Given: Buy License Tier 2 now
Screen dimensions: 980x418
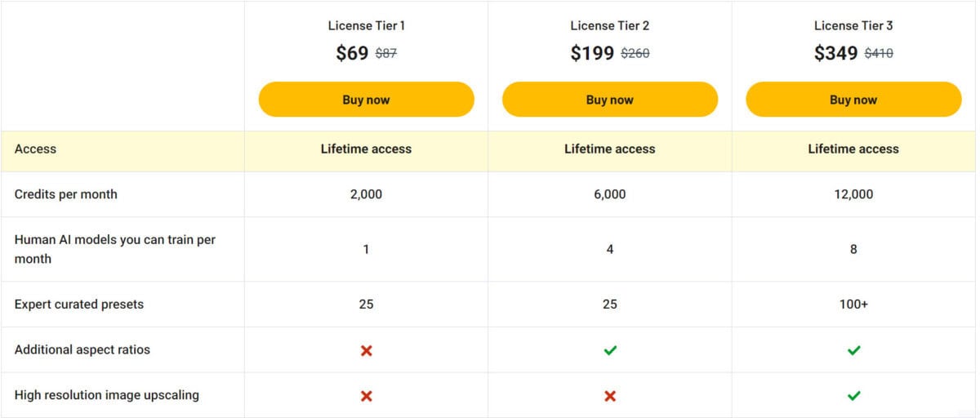Looking at the screenshot, I should point(610,100).
